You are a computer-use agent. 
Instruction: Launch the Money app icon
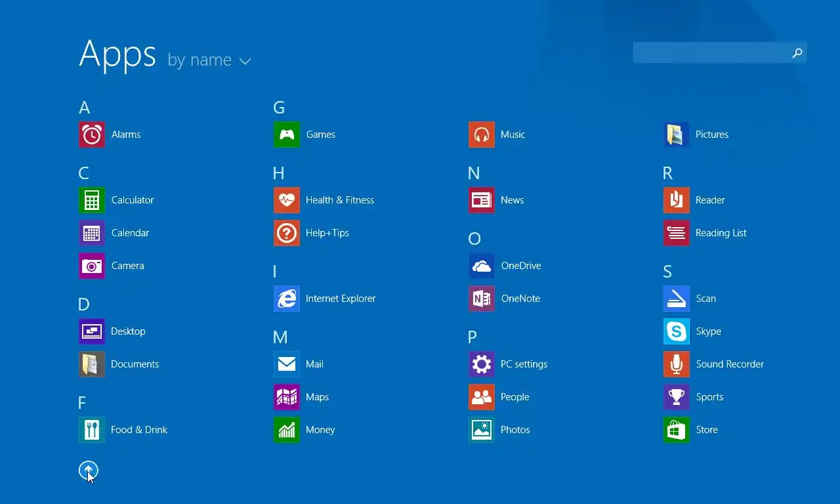(x=287, y=430)
